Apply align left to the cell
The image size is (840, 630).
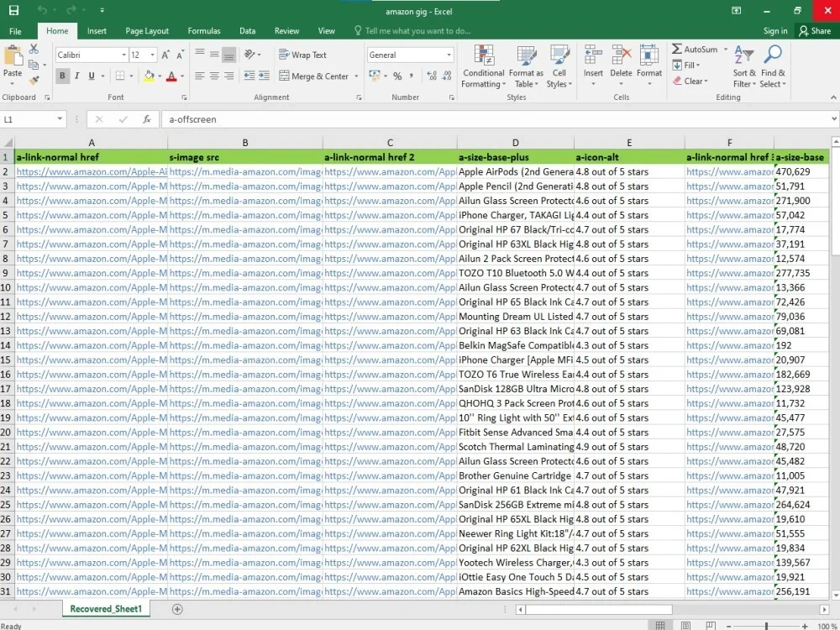coord(200,76)
